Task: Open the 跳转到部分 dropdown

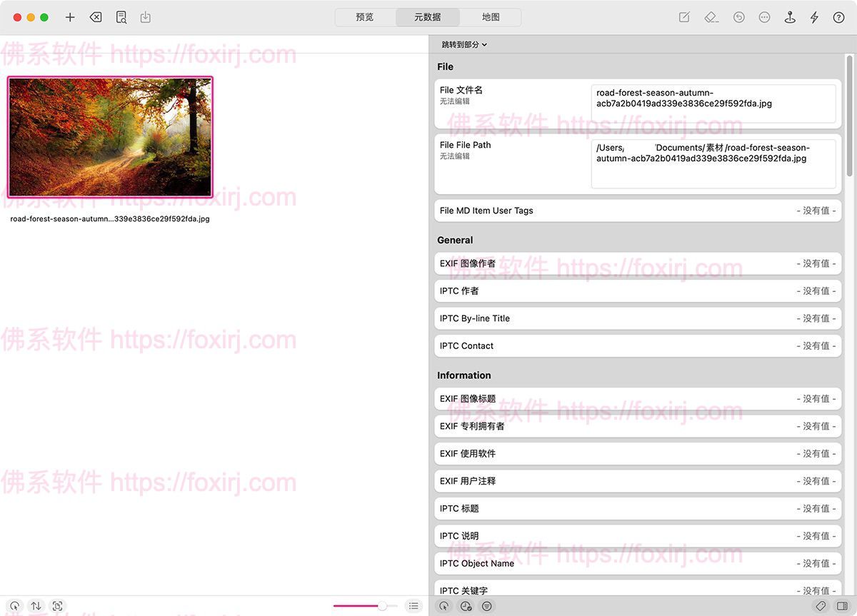Action: [x=464, y=44]
